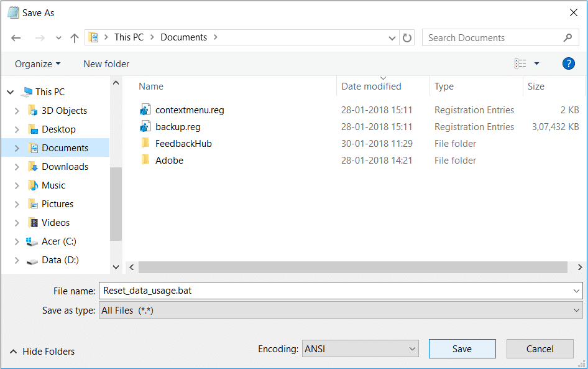Viewport: 588px width, 369px height.
Task: Select Desktop in the navigation pane
Action: click(x=58, y=129)
